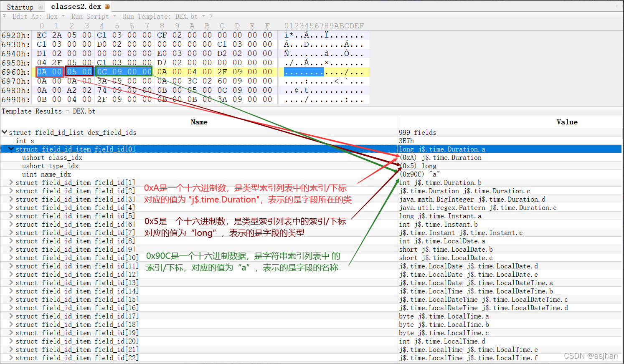Click the 6920h hex address row label
The height and width of the screenshot is (364, 624).
click(15, 35)
